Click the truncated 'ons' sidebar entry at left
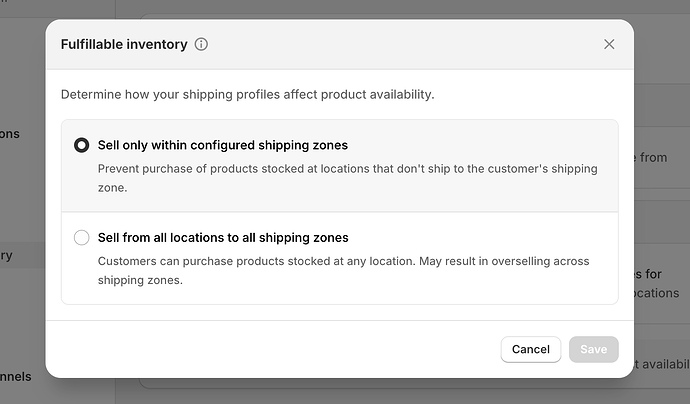 [10, 133]
